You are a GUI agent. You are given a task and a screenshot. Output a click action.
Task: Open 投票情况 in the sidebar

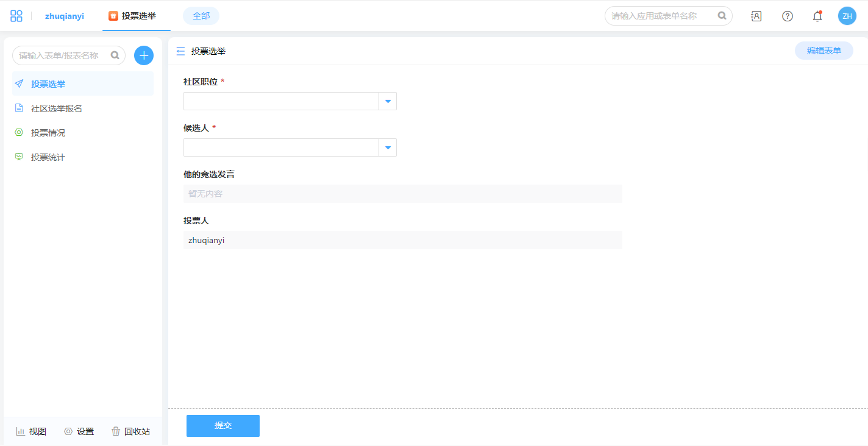click(48, 133)
